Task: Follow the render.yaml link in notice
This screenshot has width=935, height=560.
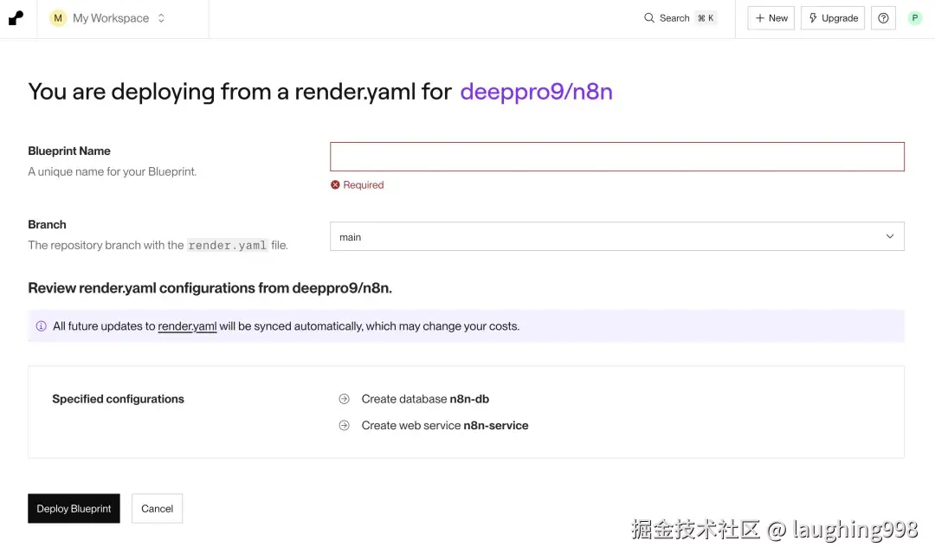Action: coord(187,327)
